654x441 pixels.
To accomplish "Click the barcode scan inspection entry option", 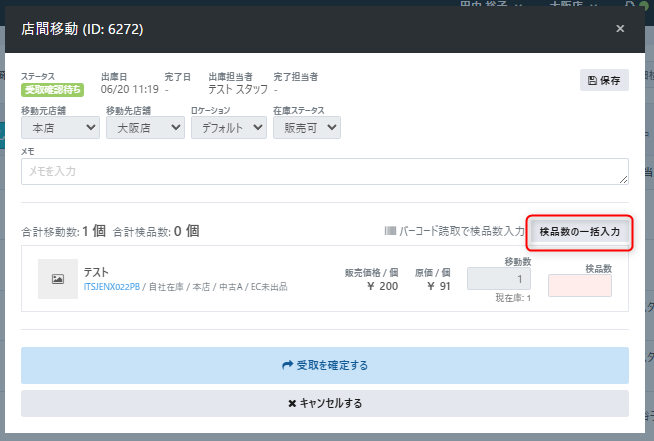I will click(455, 231).
